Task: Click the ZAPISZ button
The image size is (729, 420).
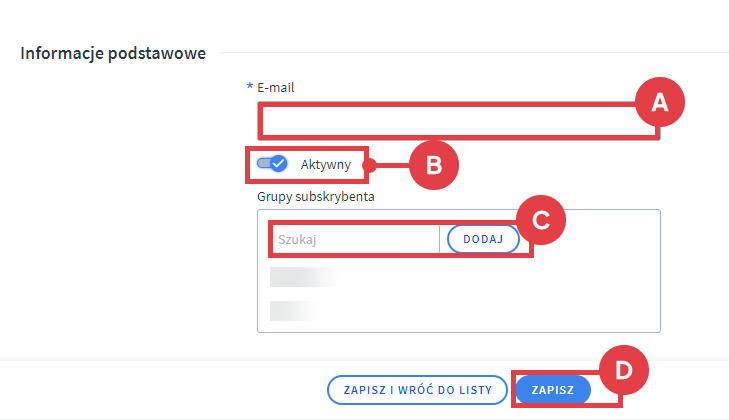Action: coord(552,390)
